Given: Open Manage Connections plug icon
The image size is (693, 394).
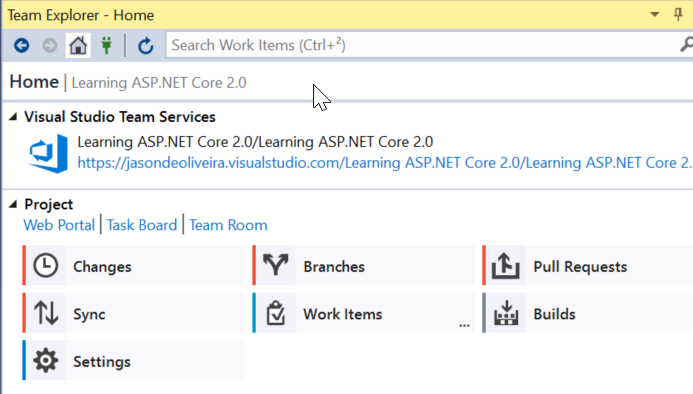Looking at the screenshot, I should click(107, 45).
